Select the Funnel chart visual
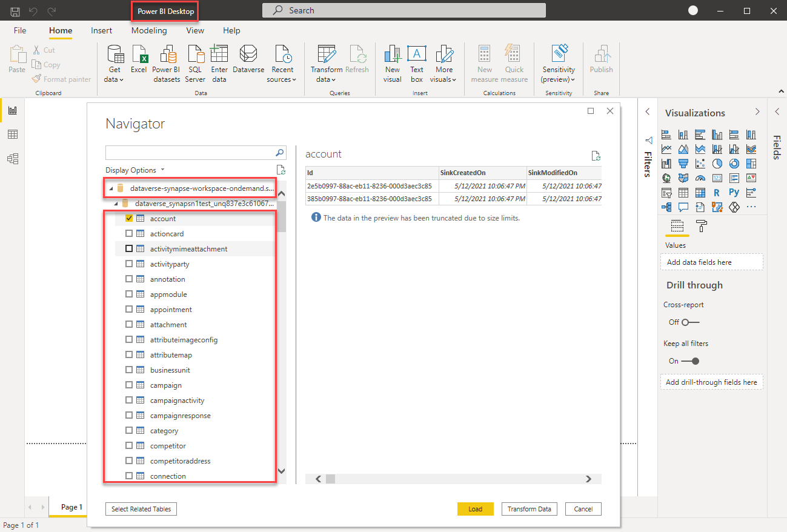787x532 pixels. [x=683, y=164]
